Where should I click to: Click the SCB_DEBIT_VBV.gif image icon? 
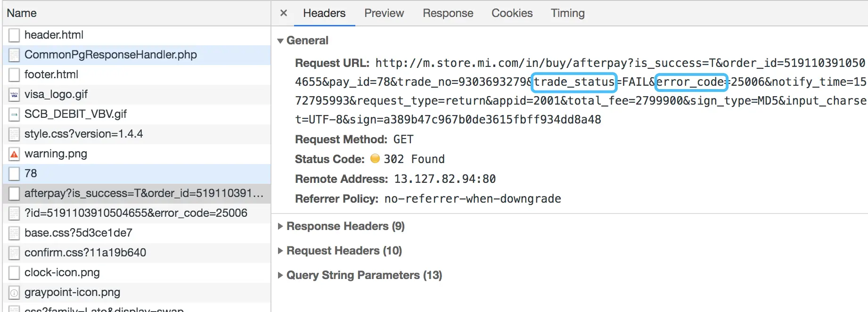[14, 115]
